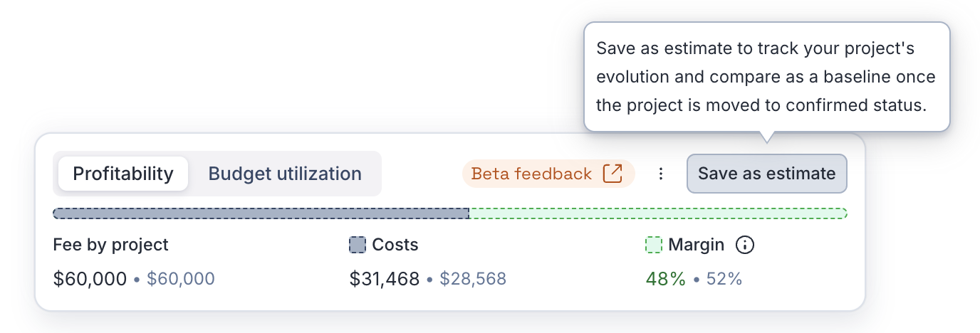980x333 pixels.
Task: Click the Margin info icon
Action: (744, 245)
